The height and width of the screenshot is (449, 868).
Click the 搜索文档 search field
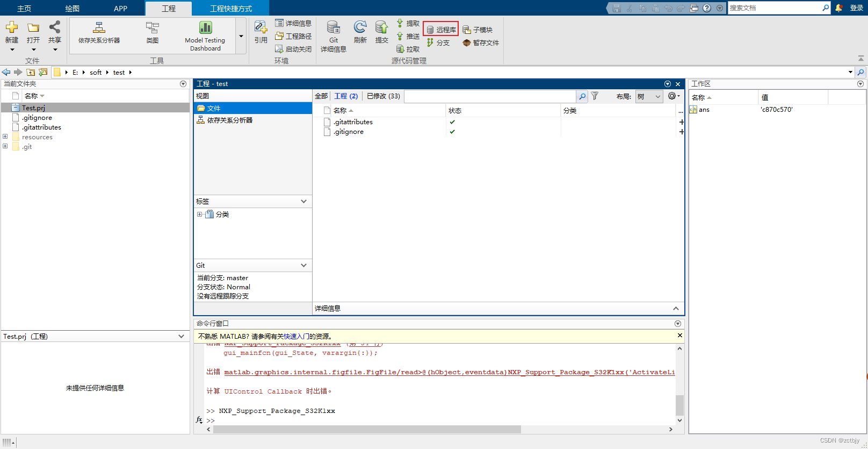(x=775, y=8)
